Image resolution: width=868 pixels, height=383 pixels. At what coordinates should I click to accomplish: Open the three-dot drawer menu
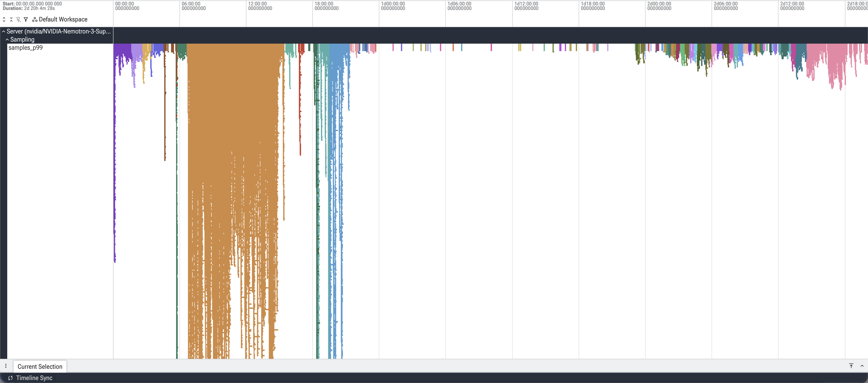pyautogui.click(x=6, y=366)
